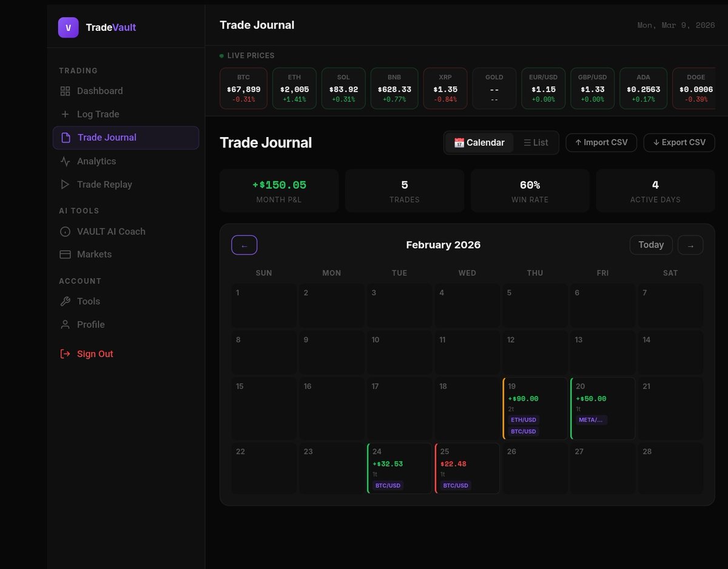Open the Dashboard page
728x569 pixels.
(126, 91)
